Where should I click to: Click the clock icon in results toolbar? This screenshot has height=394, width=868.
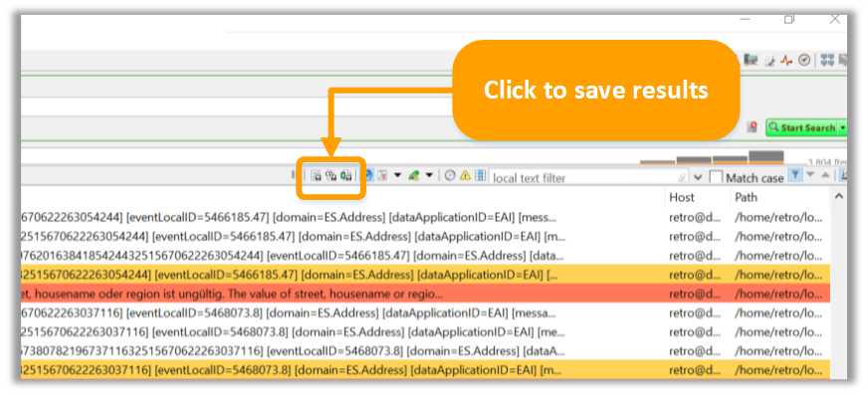[450, 175]
